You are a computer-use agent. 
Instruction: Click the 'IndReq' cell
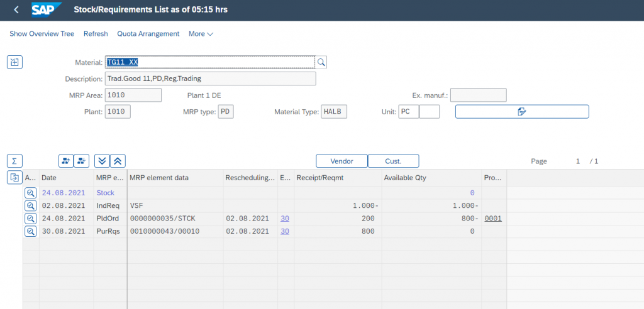[x=109, y=205]
